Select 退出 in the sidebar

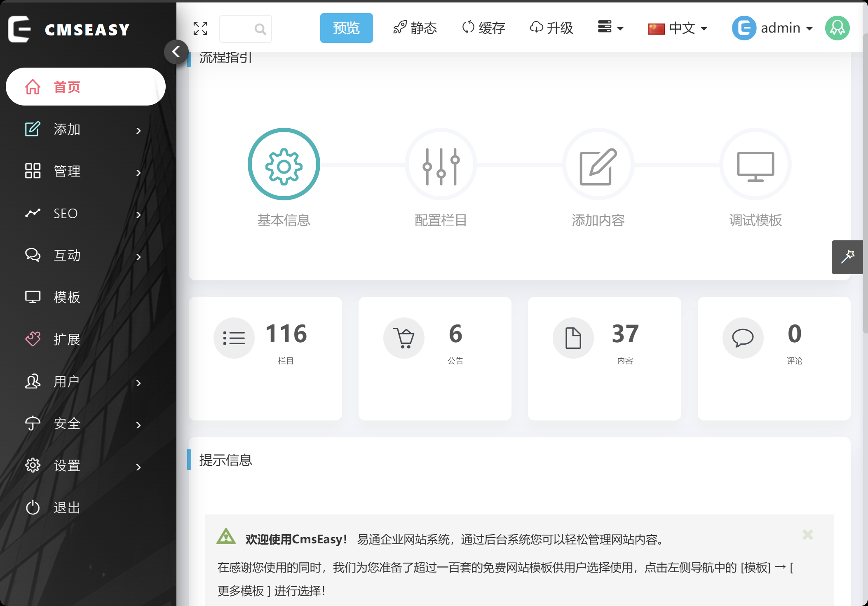67,507
